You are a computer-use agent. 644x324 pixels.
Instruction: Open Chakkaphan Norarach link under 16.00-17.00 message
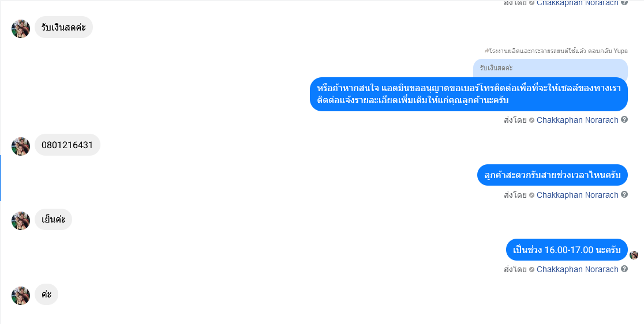point(577,269)
